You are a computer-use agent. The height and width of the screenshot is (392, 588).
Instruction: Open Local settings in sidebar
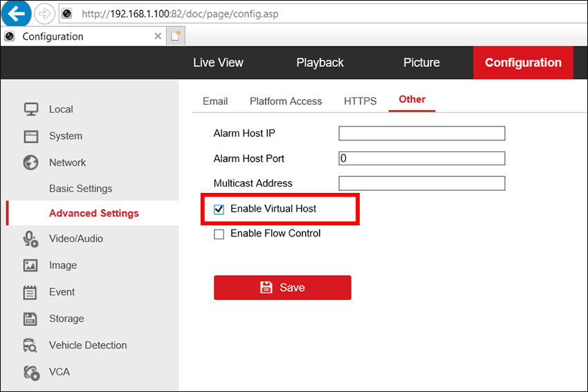[x=61, y=109]
